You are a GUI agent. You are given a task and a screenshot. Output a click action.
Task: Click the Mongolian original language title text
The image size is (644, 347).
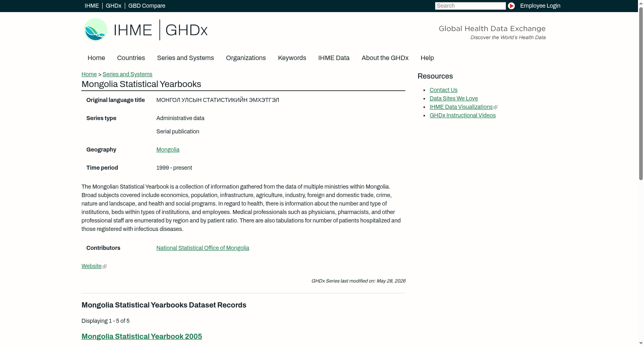218,100
